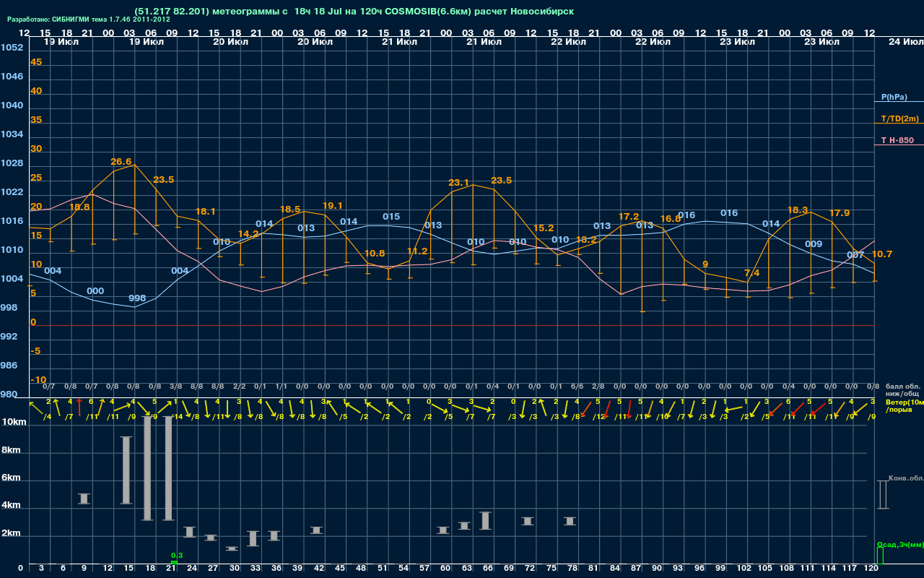This screenshot has width=924, height=578.
Task: Click the blue line under P(hPa) legend
Action: [x=899, y=103]
